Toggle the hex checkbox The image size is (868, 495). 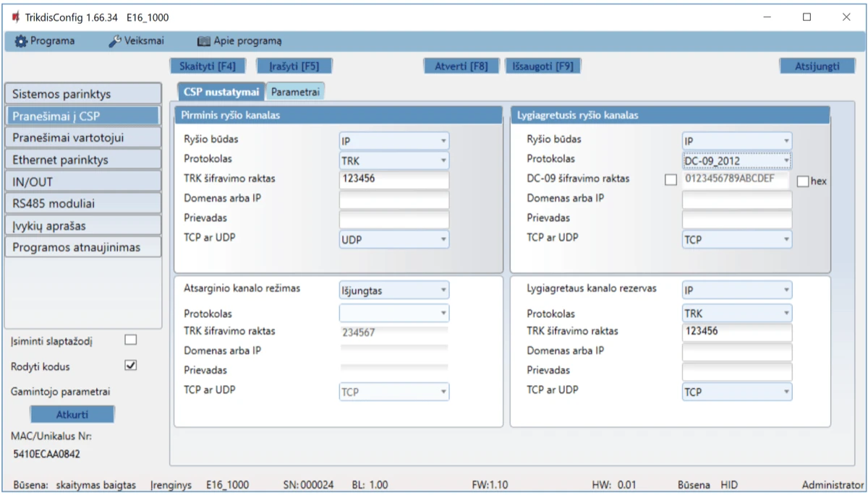point(802,181)
